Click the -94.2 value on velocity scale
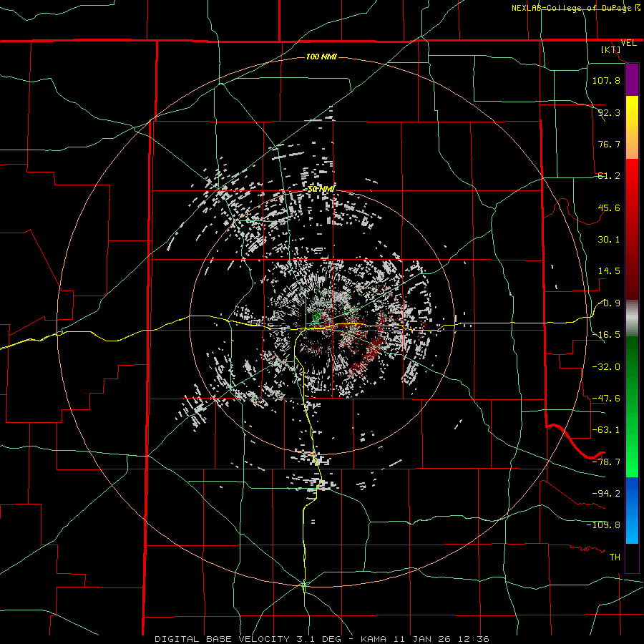This screenshot has width=644, height=644. click(606, 493)
